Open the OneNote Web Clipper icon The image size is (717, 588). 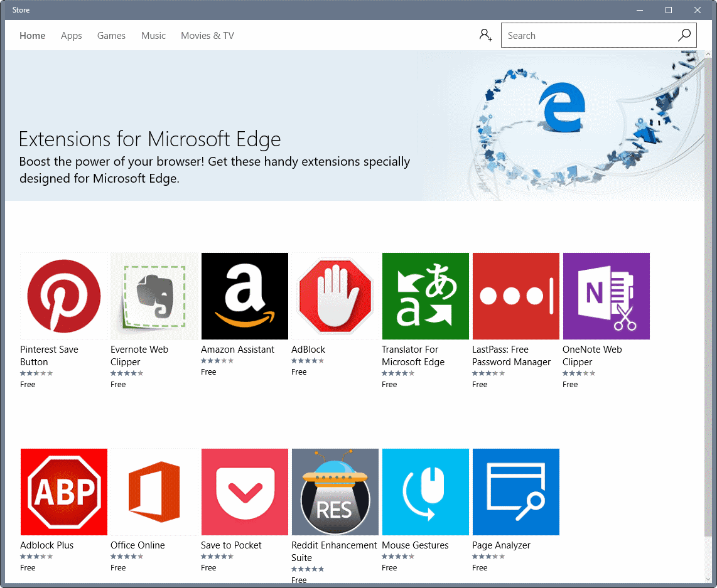606,296
